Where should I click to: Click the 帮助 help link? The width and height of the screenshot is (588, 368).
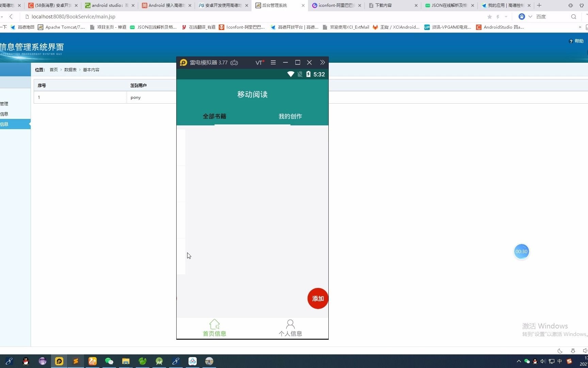[x=577, y=41]
